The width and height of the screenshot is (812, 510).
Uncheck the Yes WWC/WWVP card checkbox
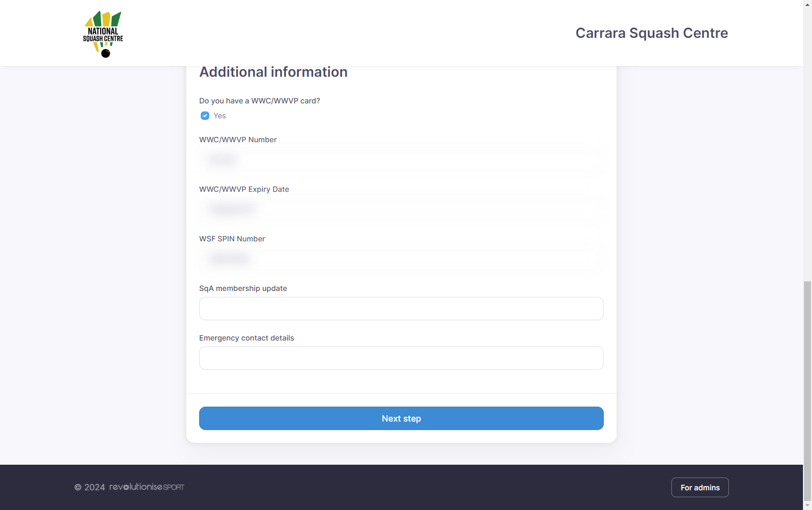pos(205,116)
